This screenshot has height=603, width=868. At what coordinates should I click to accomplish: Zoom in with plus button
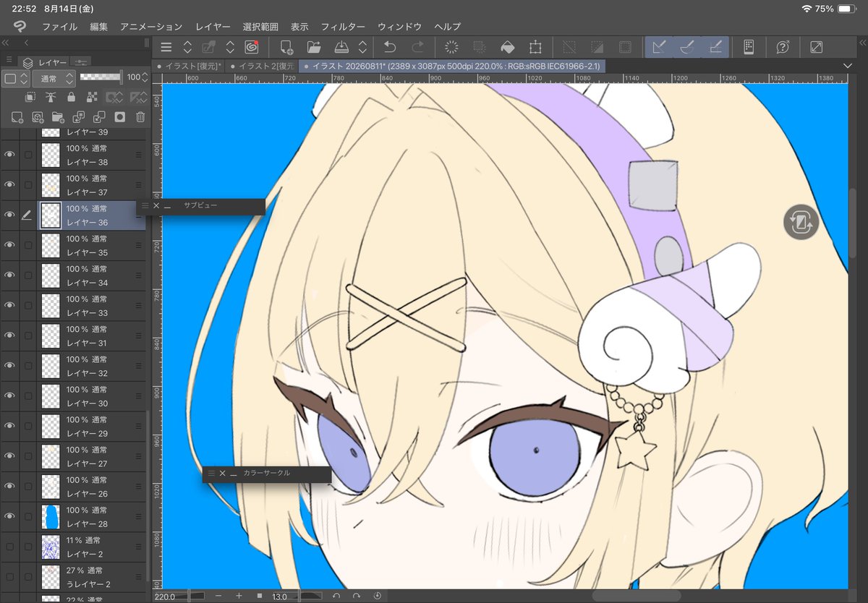[239, 596]
